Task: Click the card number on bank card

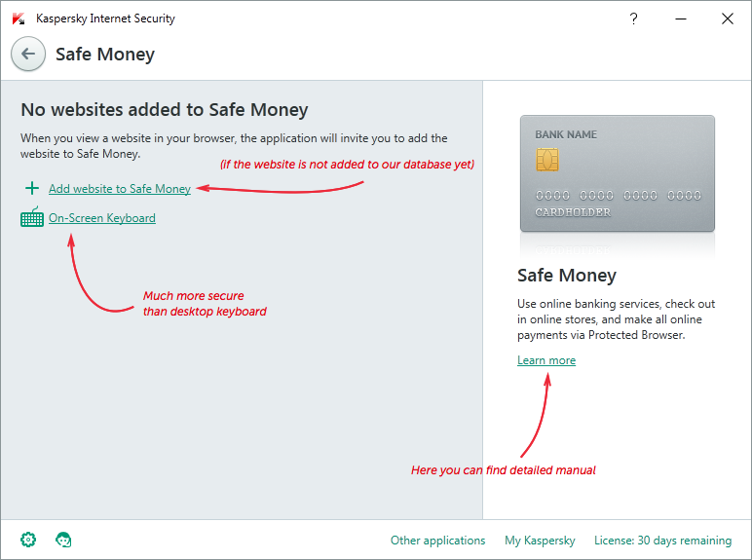Action: click(619, 195)
